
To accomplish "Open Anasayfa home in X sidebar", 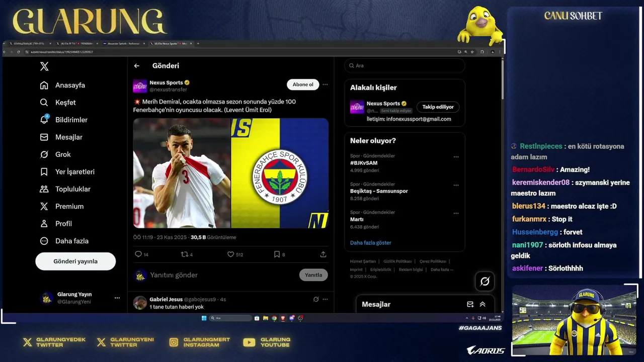I will coord(62,85).
